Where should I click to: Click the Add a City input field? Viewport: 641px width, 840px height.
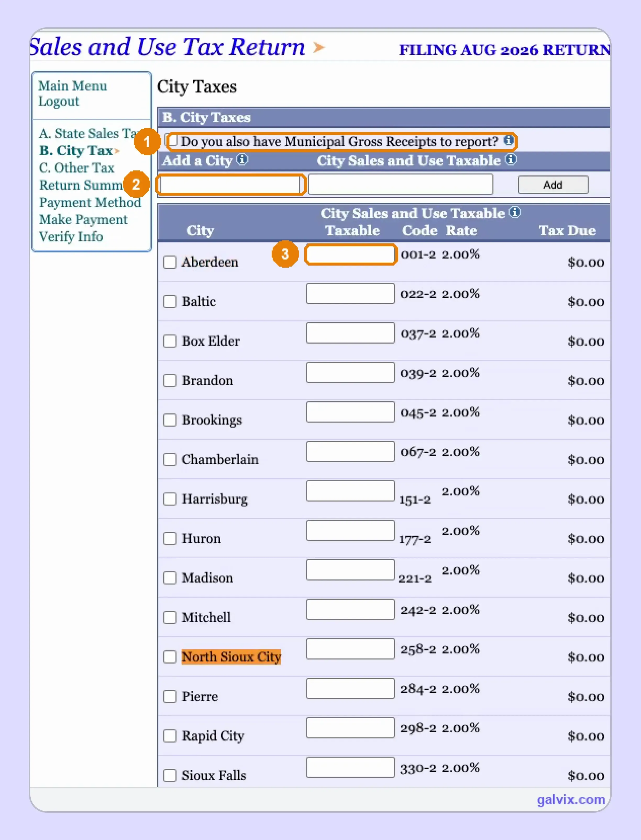pos(230,185)
